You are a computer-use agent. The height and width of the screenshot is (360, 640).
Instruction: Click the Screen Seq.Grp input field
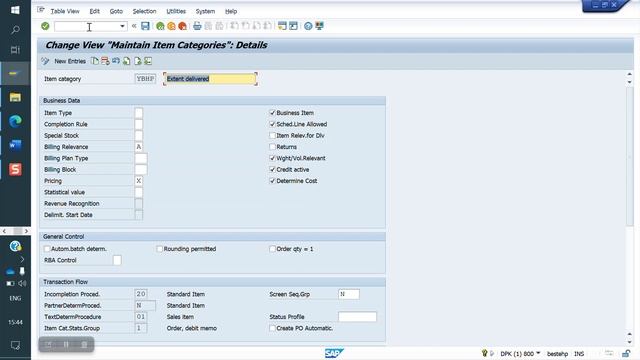coord(349,294)
